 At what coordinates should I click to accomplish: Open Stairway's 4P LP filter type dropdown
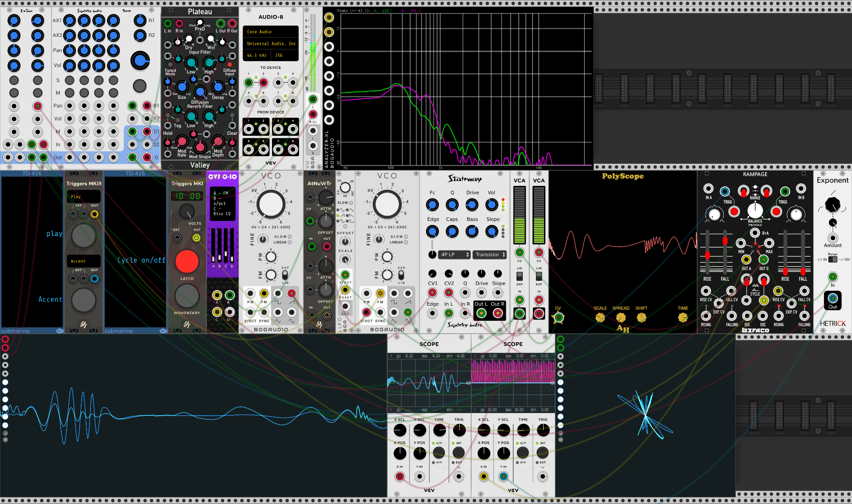pos(454,255)
